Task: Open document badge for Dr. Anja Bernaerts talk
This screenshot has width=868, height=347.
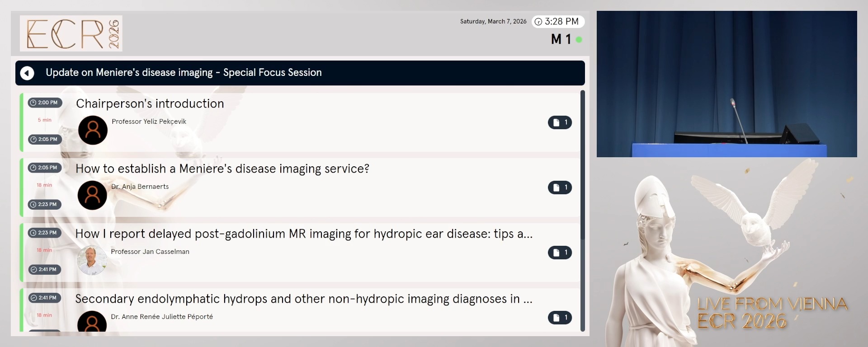Action: (x=560, y=188)
